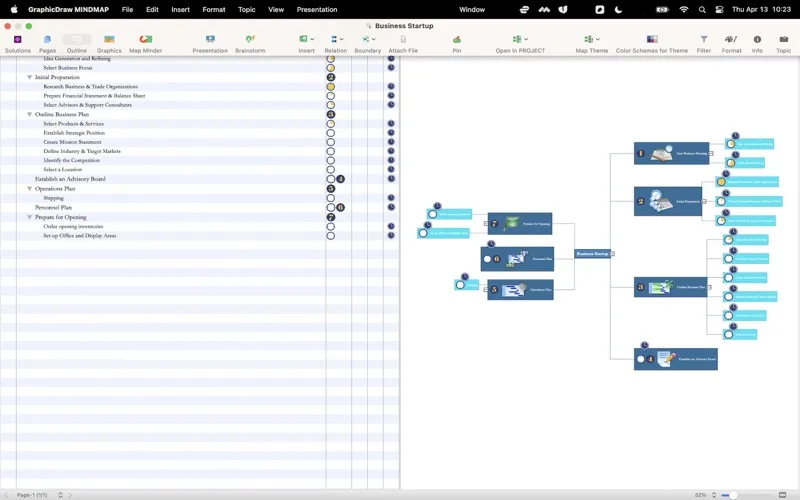This screenshot has width=800, height=500.
Task: Open the Info panel
Action: pyautogui.click(x=757, y=44)
